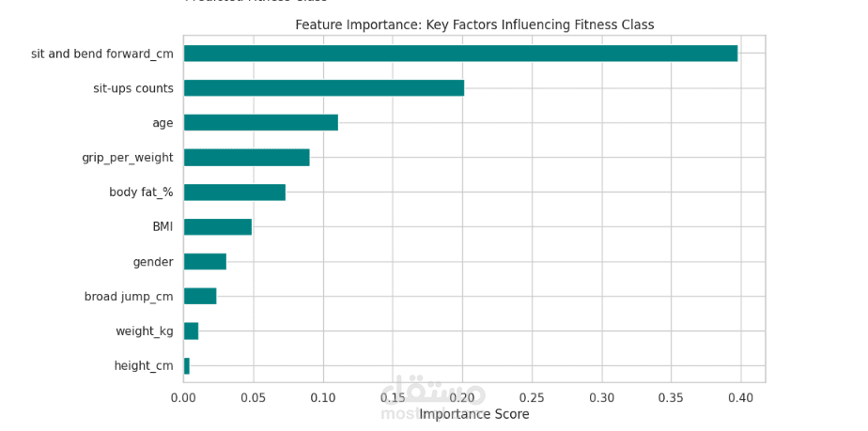The width and height of the screenshot is (868, 431).
Task: Click the Importance Score axis label
Action: click(474, 414)
